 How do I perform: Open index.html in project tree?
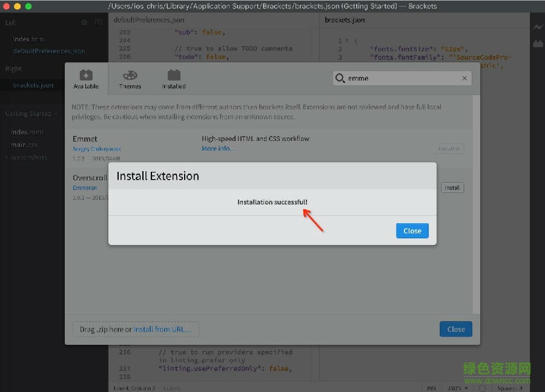27,132
